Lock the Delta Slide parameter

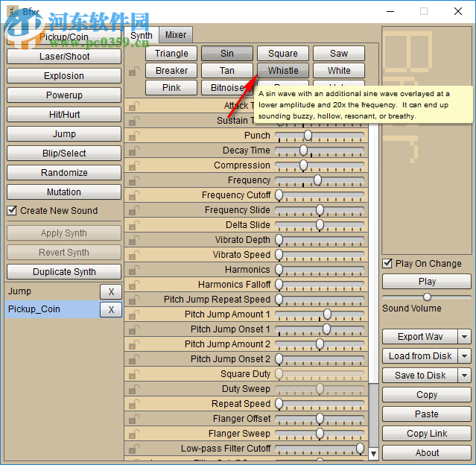coord(134,225)
